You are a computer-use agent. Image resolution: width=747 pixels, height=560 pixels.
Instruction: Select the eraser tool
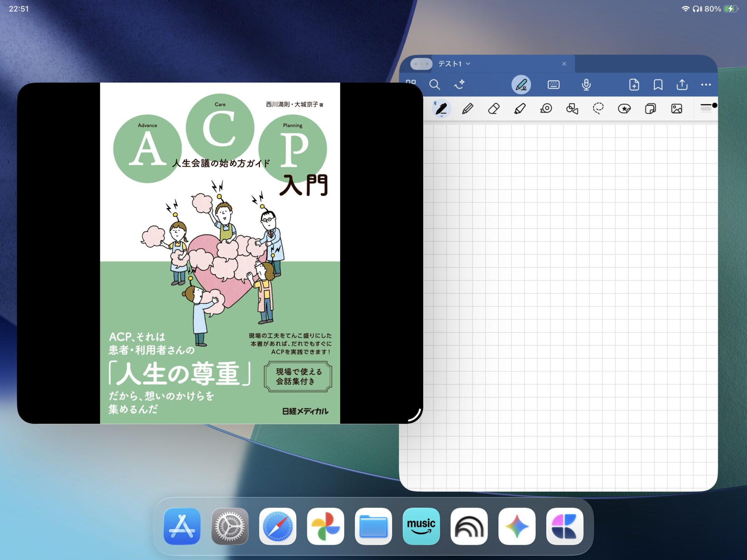coord(493,109)
